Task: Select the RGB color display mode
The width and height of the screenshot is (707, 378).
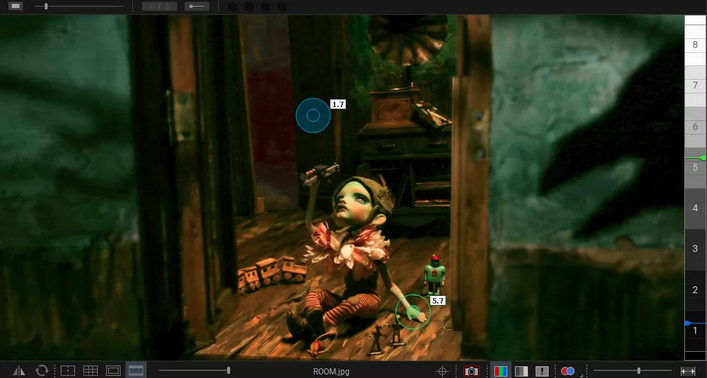Action: point(500,371)
